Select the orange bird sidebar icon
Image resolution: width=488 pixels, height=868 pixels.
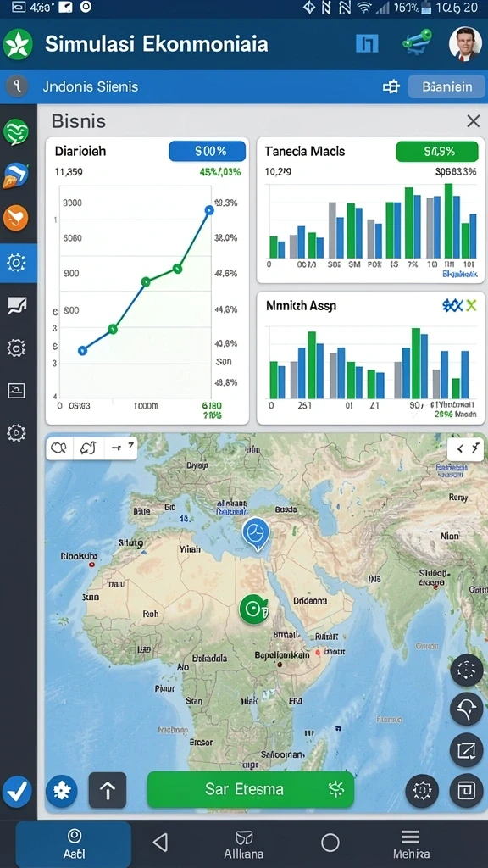click(15, 218)
